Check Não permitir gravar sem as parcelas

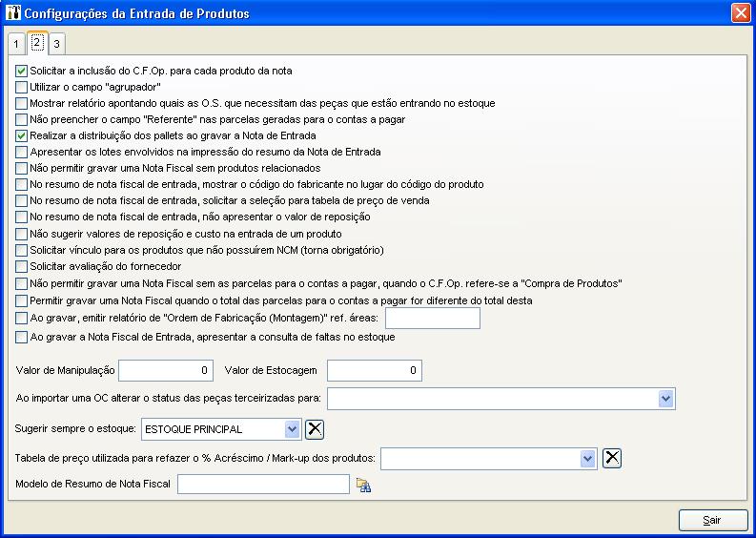coord(21,283)
